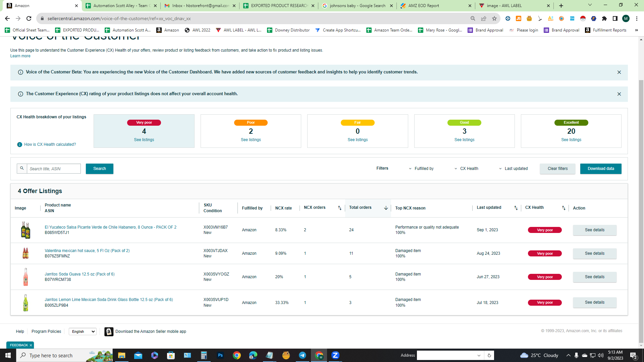This screenshot has width=644, height=362.
Task: Open Valentina mexican hot sauce product link
Action: coord(87,251)
